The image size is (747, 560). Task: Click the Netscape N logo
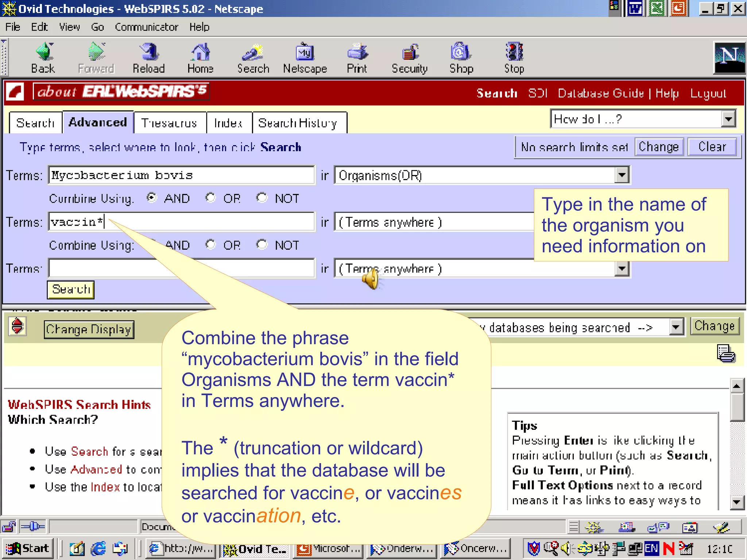tap(729, 58)
